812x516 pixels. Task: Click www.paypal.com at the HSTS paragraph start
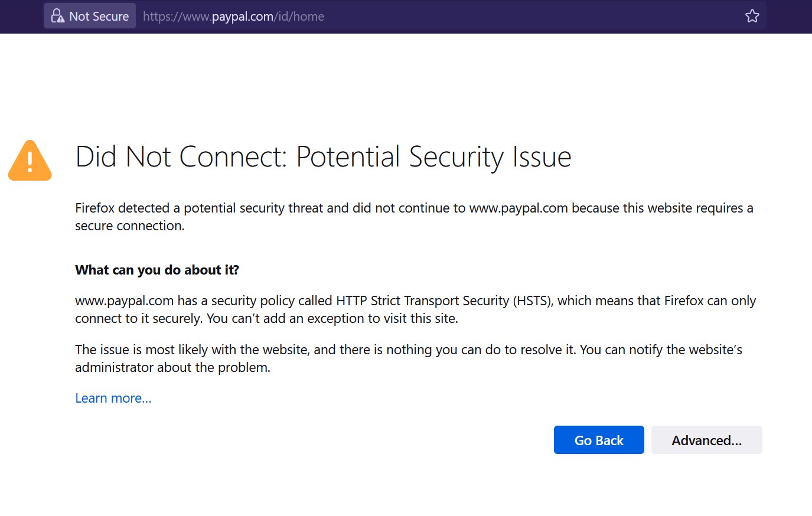[x=124, y=301]
